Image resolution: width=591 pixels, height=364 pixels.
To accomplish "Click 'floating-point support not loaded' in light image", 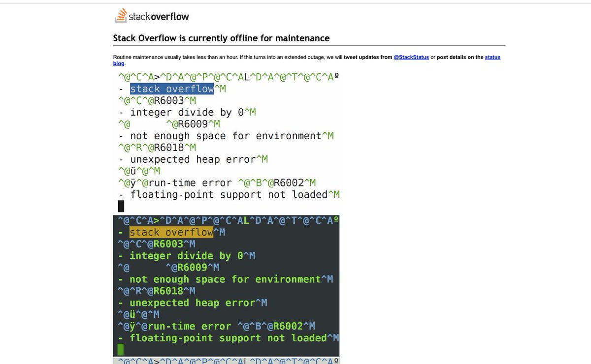I will pyautogui.click(x=229, y=195).
